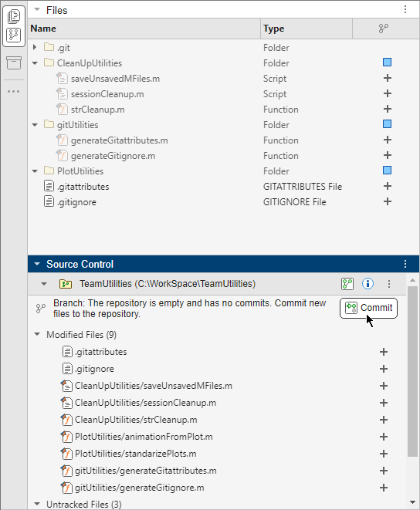Select the .git folder row
Viewport: 420px width, 510px height.
click(224, 48)
